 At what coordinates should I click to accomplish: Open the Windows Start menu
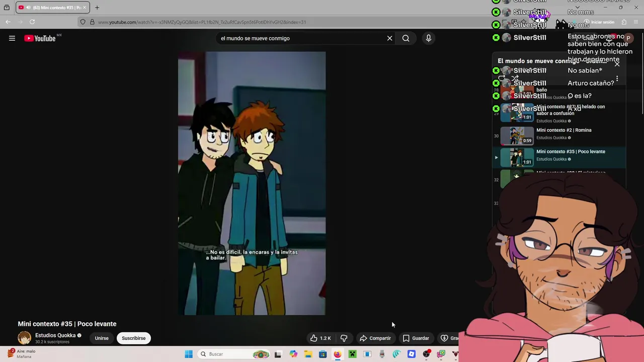[189, 354]
